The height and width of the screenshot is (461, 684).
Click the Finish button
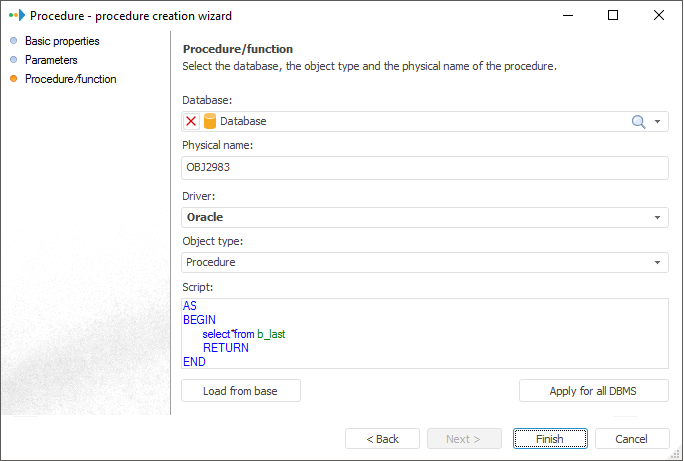tap(550, 439)
